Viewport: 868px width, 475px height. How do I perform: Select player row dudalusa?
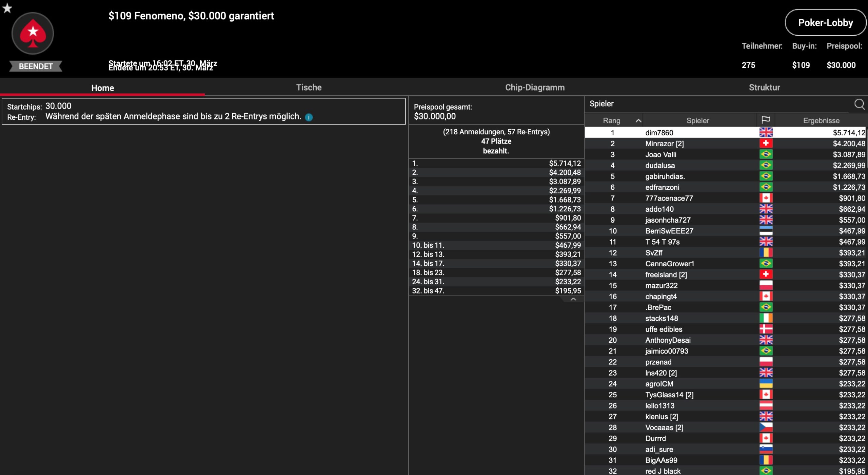[660, 166]
